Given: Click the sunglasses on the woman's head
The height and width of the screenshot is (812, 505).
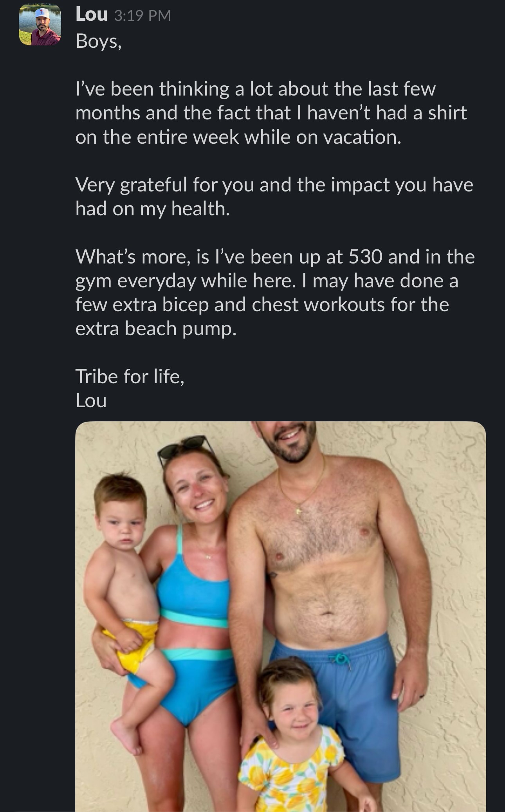Looking at the screenshot, I should (x=182, y=448).
